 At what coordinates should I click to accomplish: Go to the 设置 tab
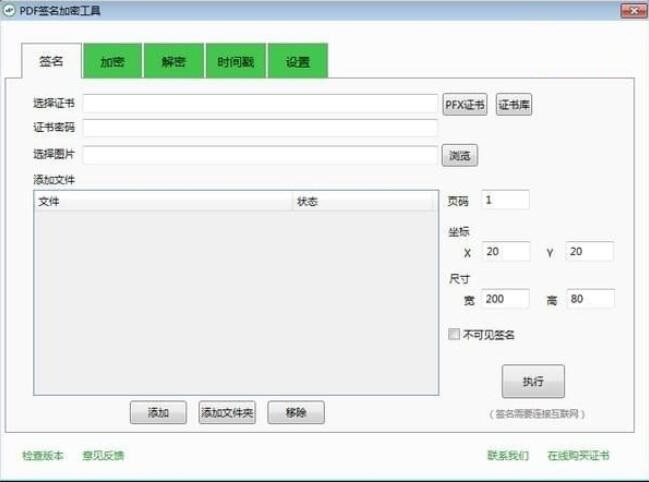pos(297,61)
